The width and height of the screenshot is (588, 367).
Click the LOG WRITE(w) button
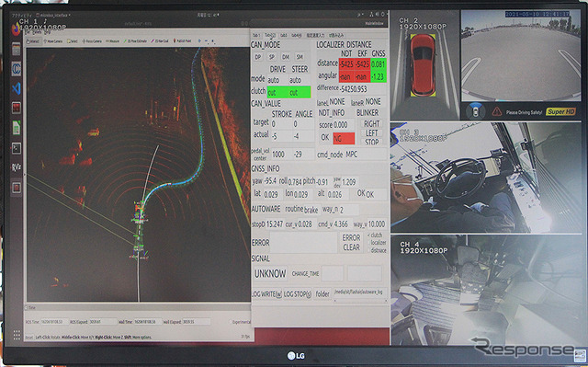click(266, 293)
